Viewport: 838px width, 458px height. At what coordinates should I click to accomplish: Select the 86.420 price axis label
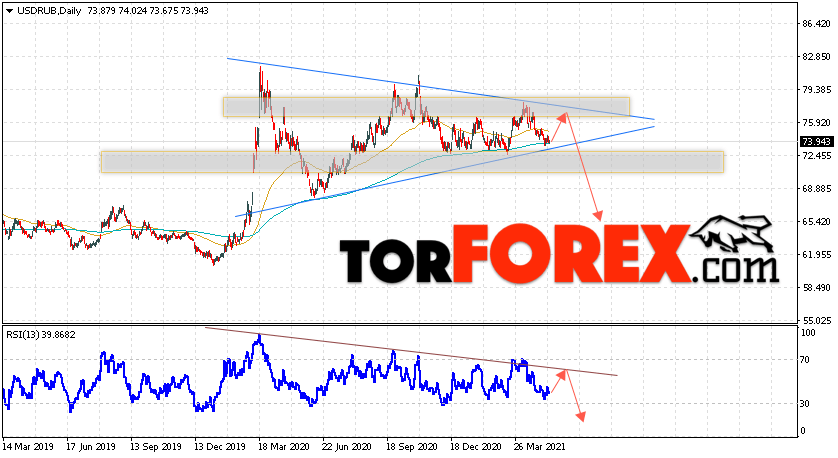pyautogui.click(x=817, y=24)
